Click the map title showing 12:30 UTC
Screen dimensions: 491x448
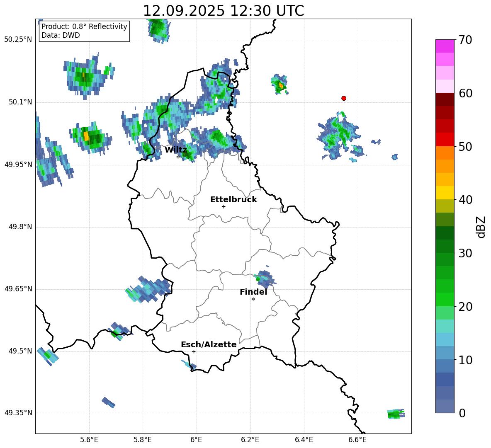(223, 11)
